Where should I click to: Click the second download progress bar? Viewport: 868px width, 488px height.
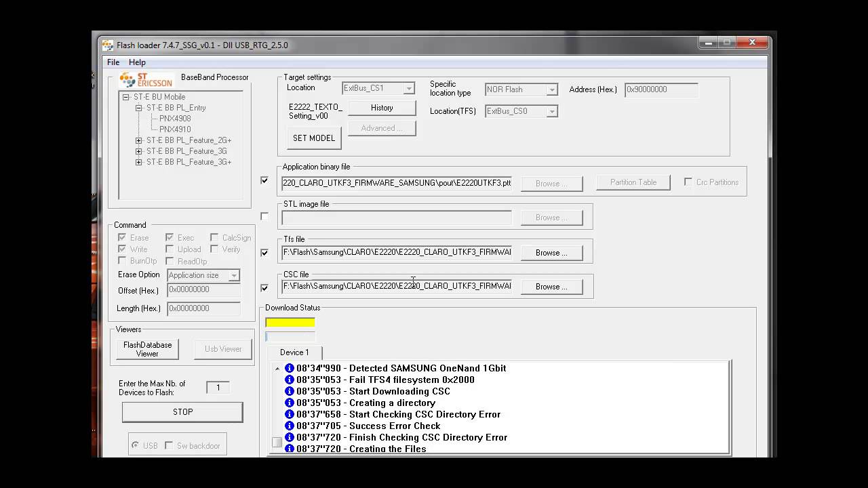tap(290, 337)
